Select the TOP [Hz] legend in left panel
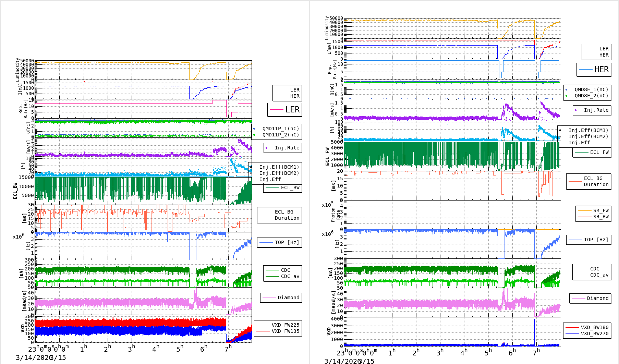The image size is (619, 364). pyautogui.click(x=287, y=242)
